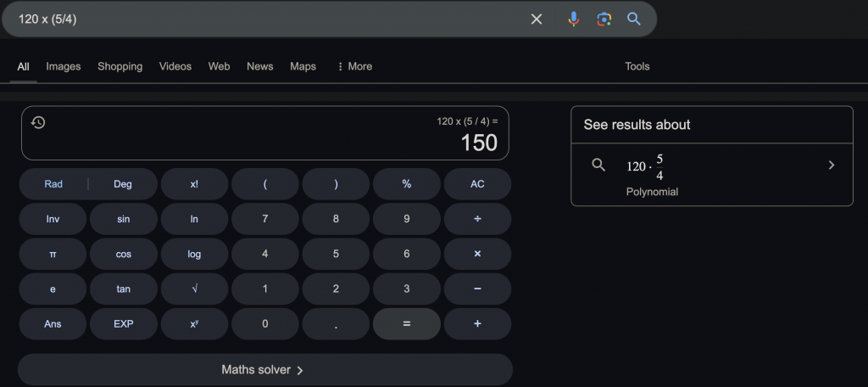
Task: Switch to the Images tab
Action: [x=64, y=66]
